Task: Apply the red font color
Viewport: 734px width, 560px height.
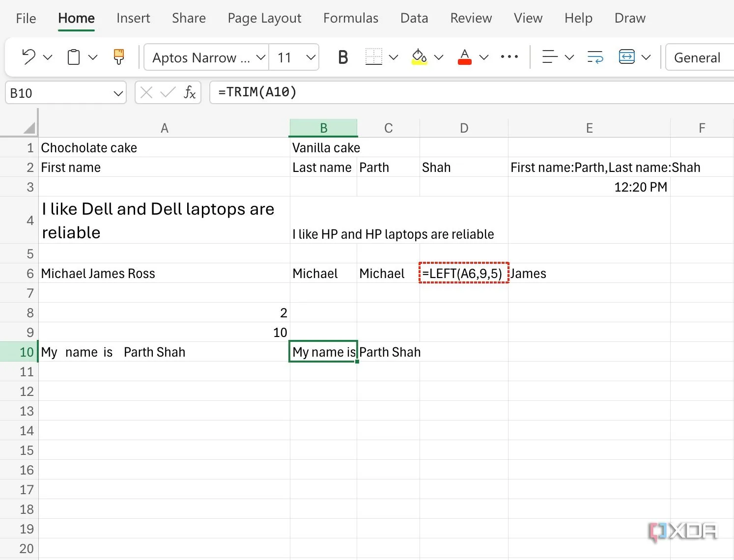Action: [464, 57]
